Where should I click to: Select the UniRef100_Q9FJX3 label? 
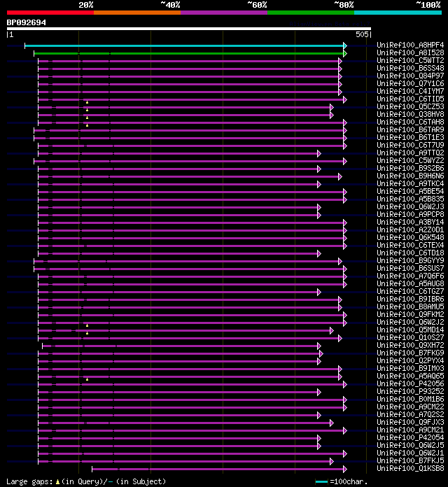410,423
